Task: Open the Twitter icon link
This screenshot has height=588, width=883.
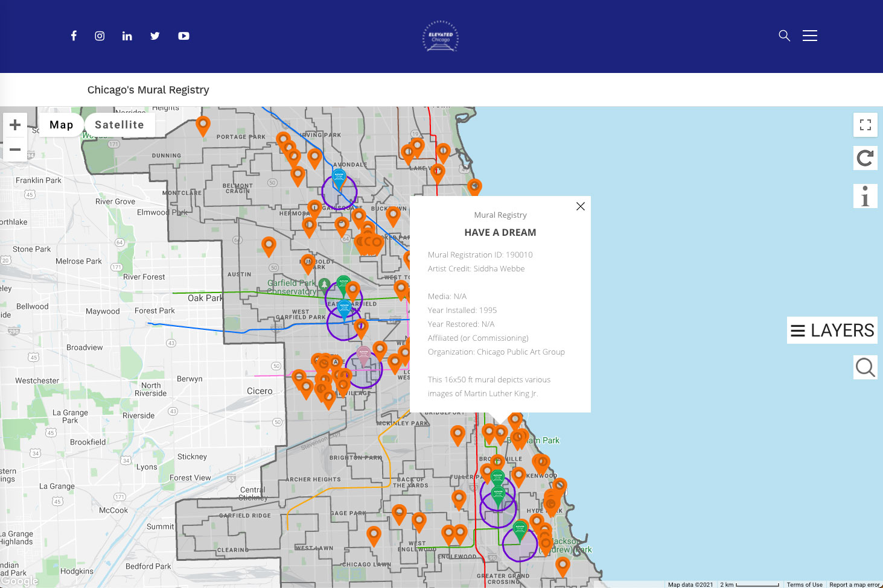Action: point(155,36)
